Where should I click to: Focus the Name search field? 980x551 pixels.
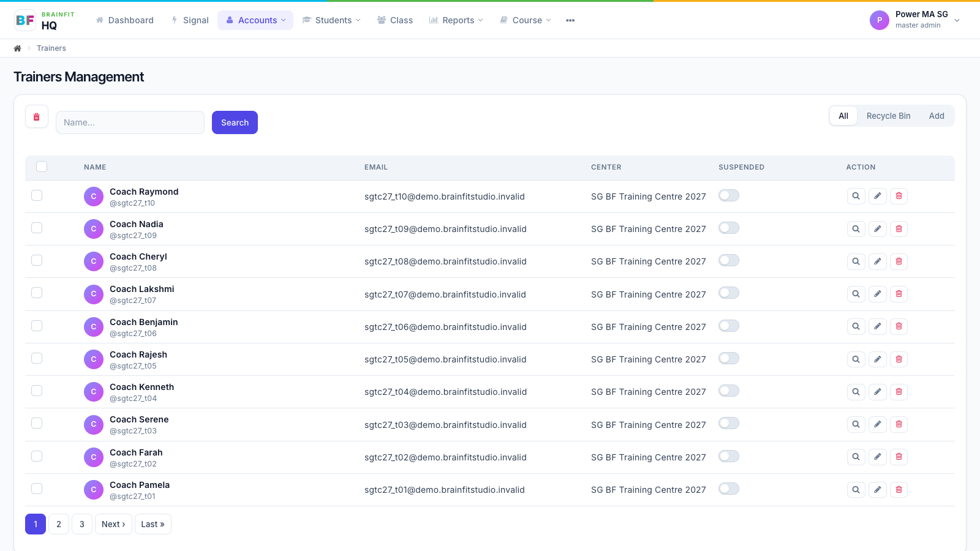130,122
